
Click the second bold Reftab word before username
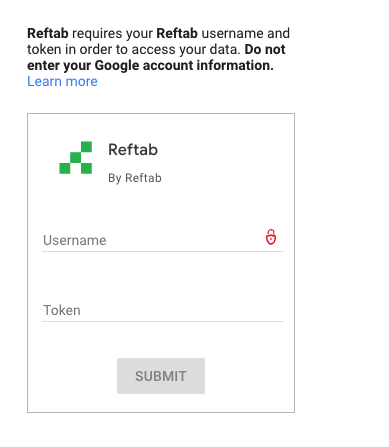click(x=177, y=33)
